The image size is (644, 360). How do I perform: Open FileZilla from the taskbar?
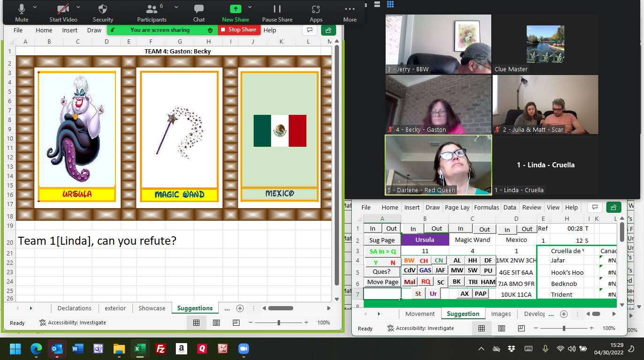click(x=160, y=349)
